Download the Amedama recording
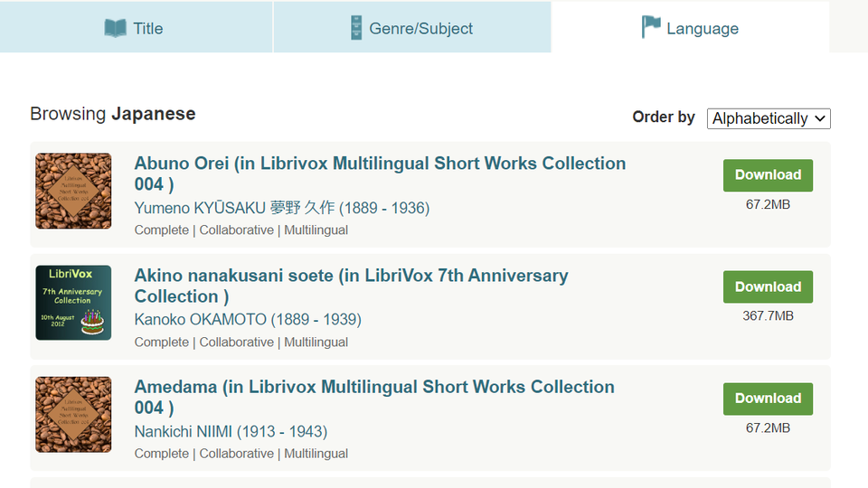This screenshot has width=868, height=488. (x=768, y=399)
